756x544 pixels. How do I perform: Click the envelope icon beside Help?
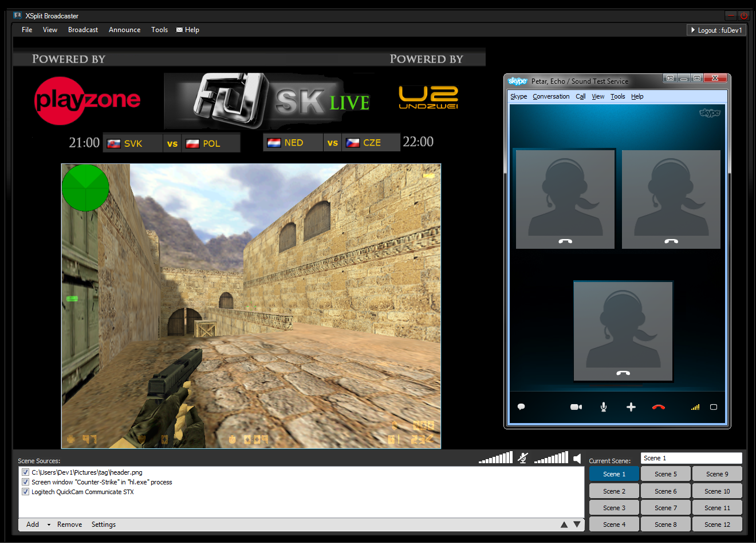coord(179,30)
